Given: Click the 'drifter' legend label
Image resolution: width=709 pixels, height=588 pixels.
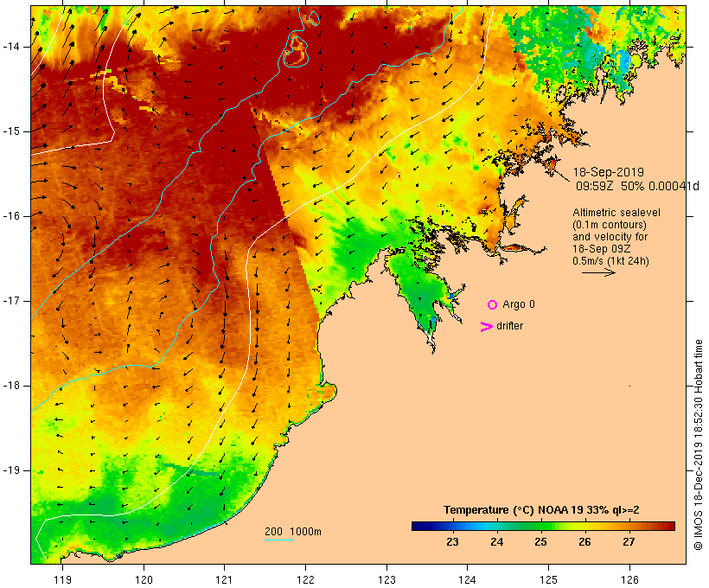Looking at the screenshot, I should pos(509,326).
